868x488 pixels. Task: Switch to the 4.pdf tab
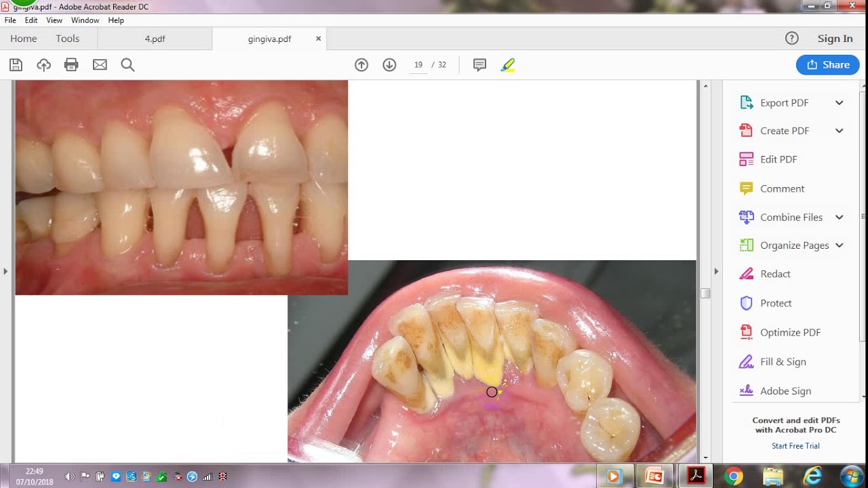[x=155, y=39]
